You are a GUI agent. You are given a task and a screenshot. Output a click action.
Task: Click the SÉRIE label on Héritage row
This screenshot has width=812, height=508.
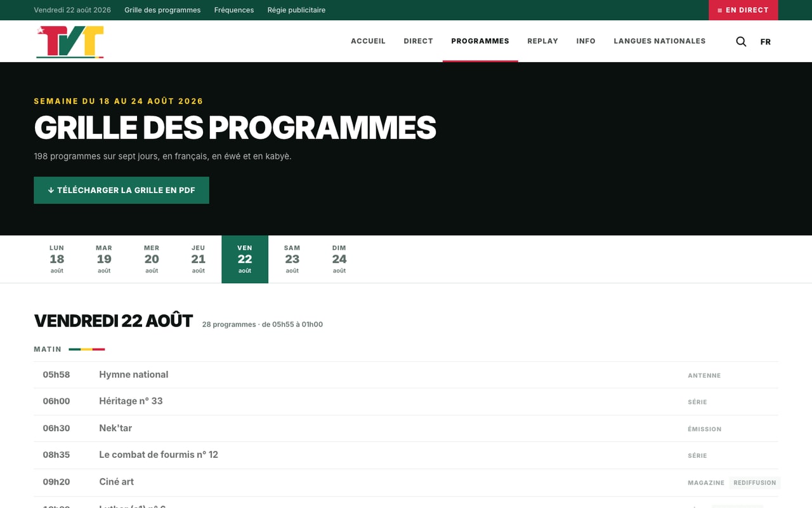pyautogui.click(x=697, y=402)
